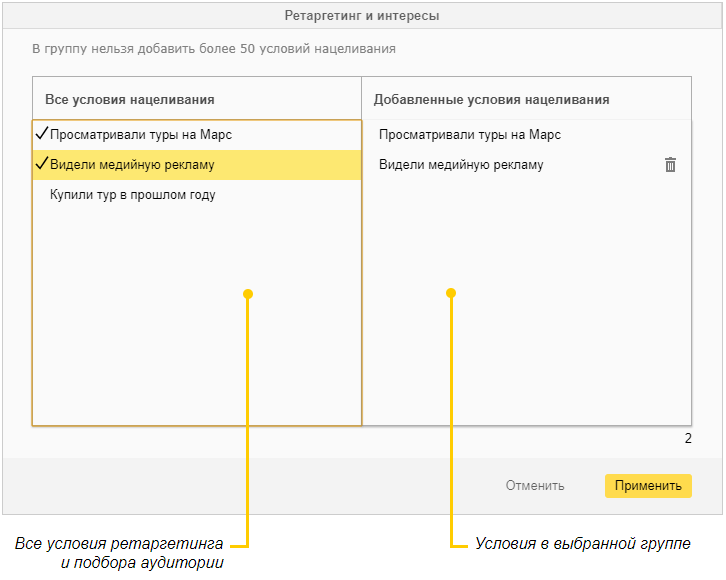Click the yellow marker dot in added conditions list
The image size is (726, 580).
point(451,293)
